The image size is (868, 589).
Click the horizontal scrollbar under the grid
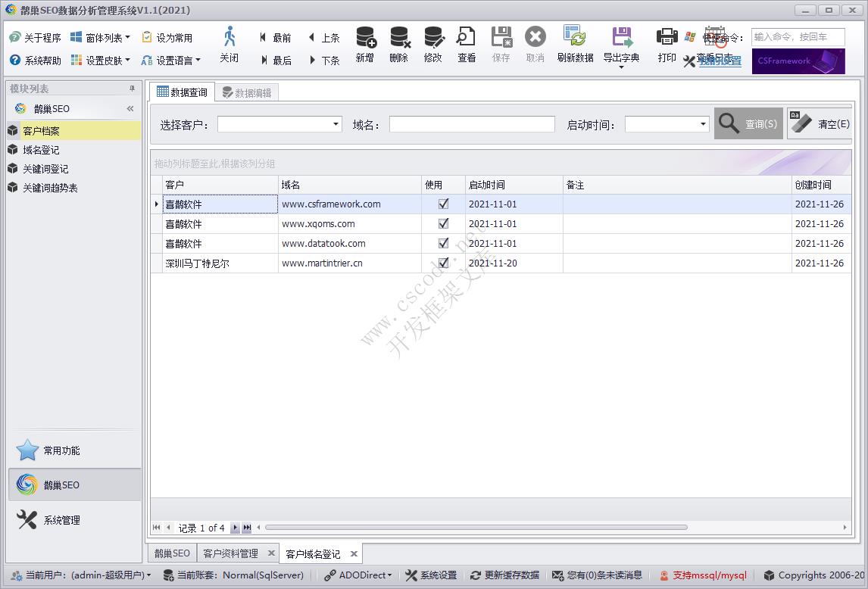[x=476, y=528]
